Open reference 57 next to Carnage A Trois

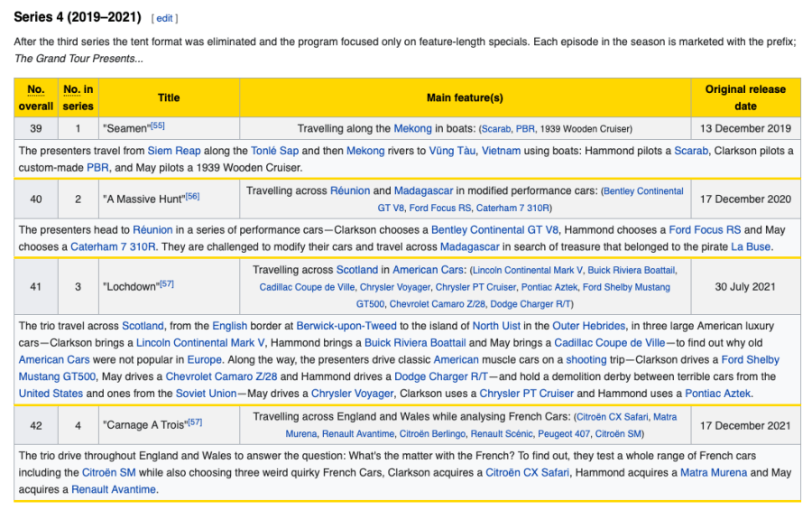coord(195,422)
